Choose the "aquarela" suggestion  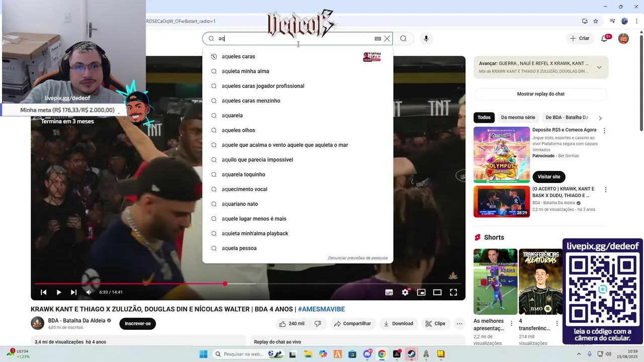tap(297, 116)
